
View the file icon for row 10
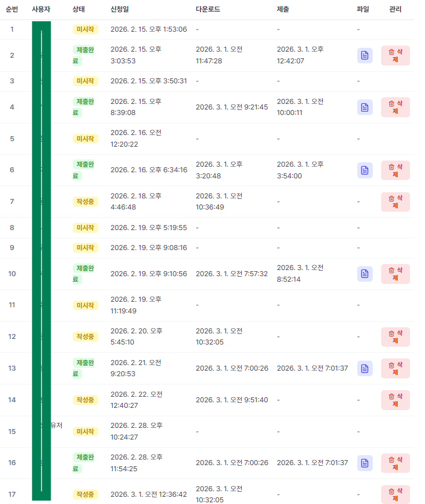364,273
